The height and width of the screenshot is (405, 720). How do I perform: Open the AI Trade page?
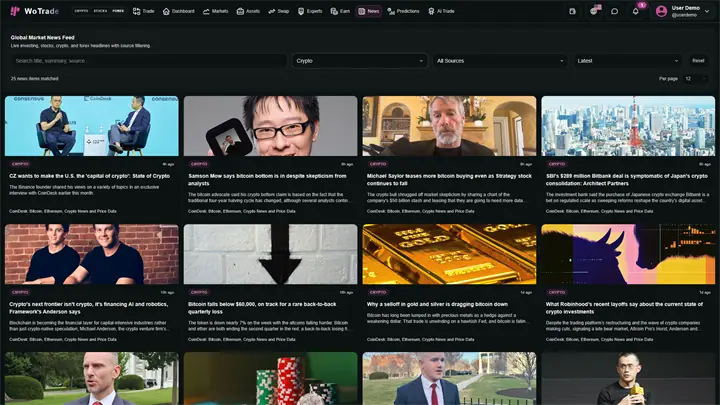[441, 11]
